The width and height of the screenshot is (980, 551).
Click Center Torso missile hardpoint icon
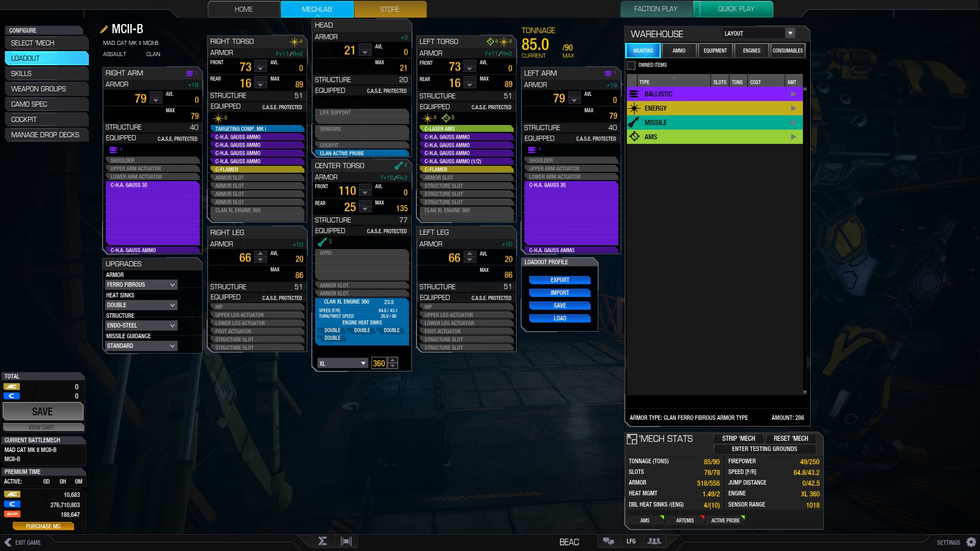[x=399, y=166]
